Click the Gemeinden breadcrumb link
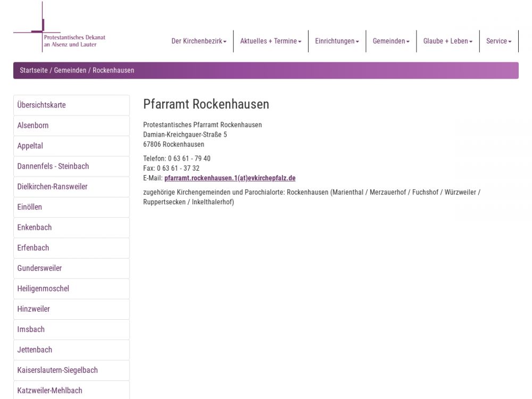The height and width of the screenshot is (399, 532). coord(70,70)
